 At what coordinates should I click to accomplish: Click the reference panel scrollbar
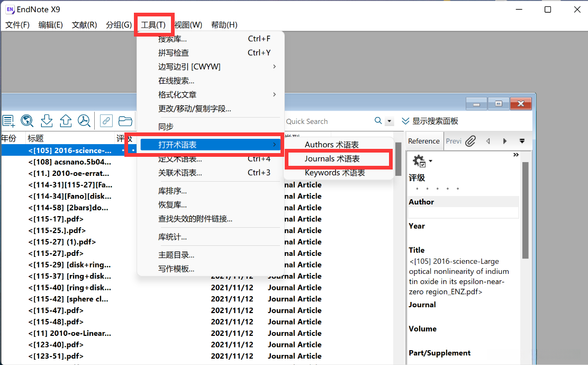[x=526, y=210]
